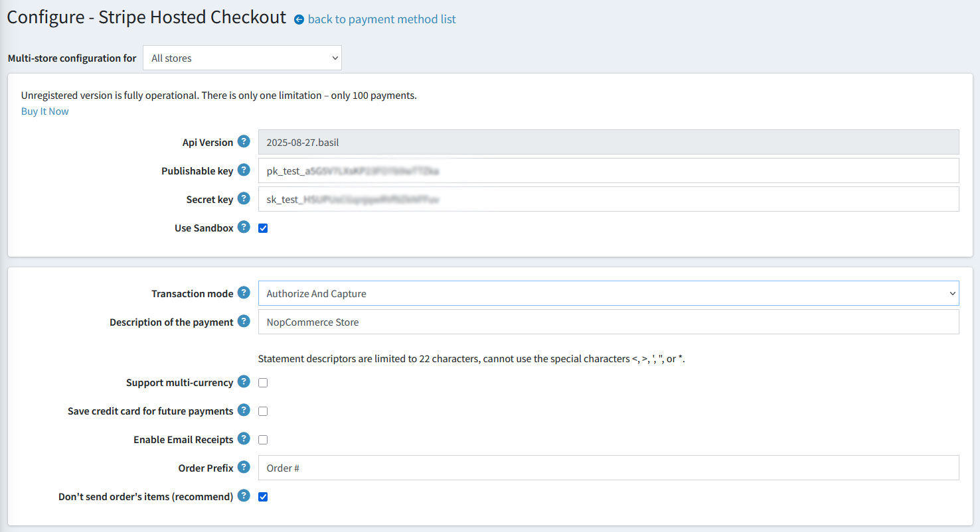Screen dimensions: 980x532
Task: Click the Order Prefix input field
Action: coord(608,468)
